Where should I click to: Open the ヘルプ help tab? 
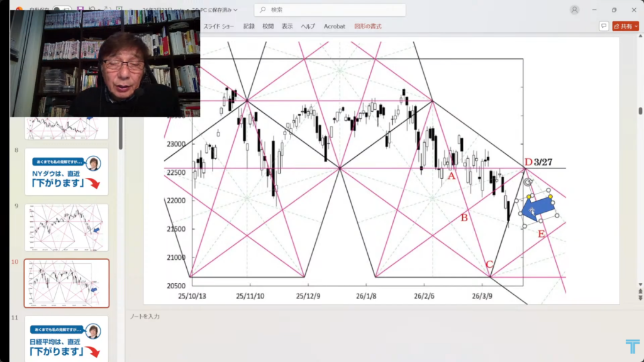coord(308,26)
